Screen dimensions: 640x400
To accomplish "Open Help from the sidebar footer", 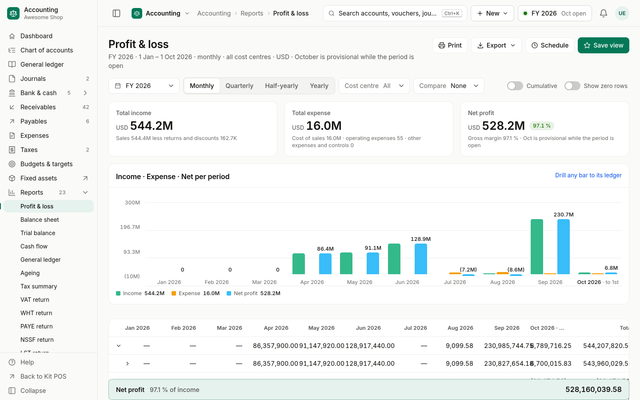I will coord(49,362).
